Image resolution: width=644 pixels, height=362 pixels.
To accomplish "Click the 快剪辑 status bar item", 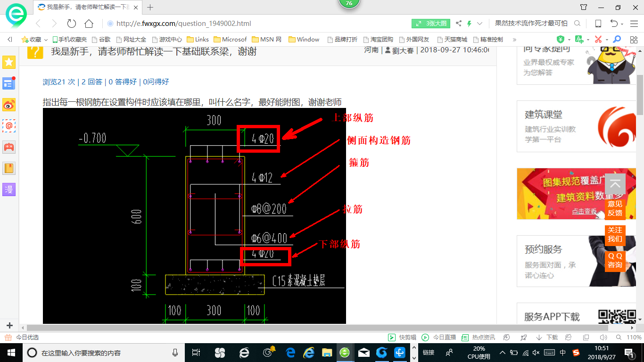I will coord(402,337).
